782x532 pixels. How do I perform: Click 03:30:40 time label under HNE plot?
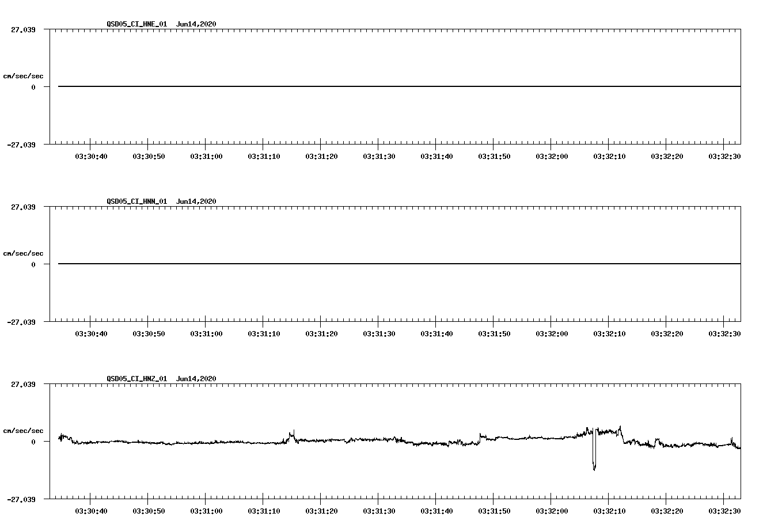pos(91,156)
